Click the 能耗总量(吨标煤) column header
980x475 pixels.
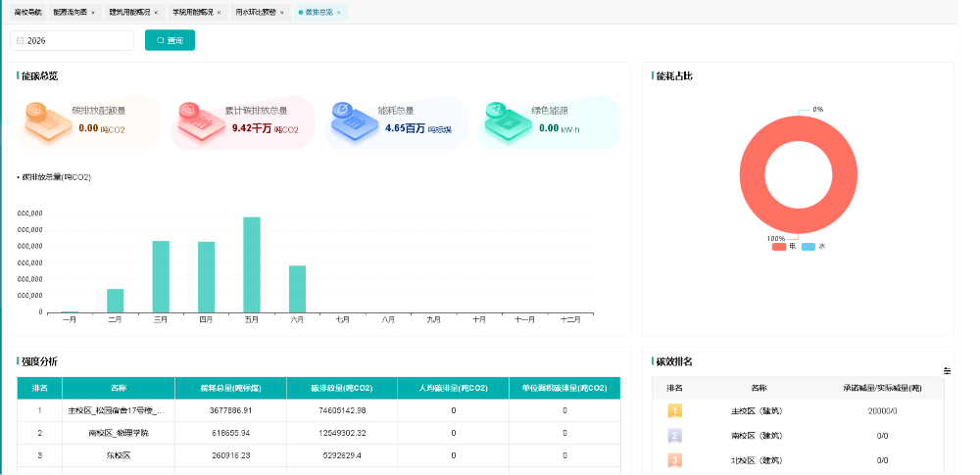[230, 388]
